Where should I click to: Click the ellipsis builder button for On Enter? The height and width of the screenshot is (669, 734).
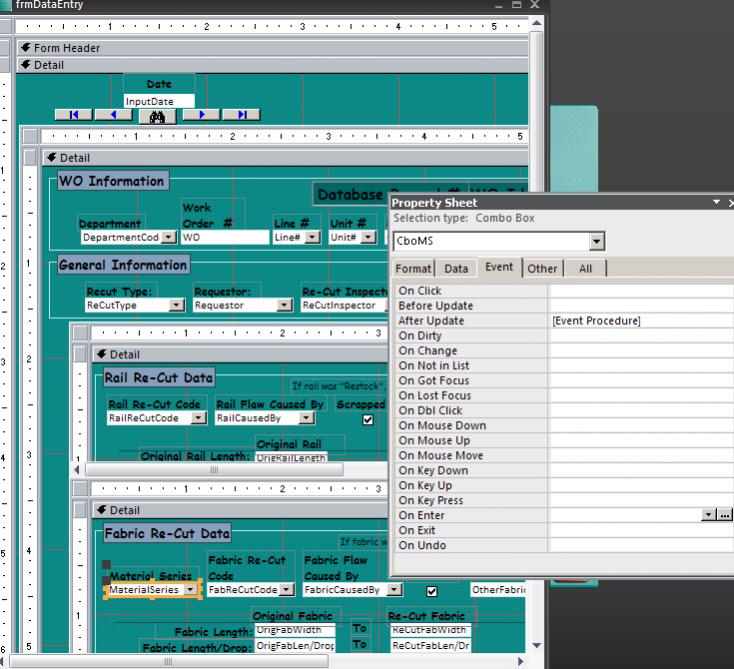tap(725, 515)
